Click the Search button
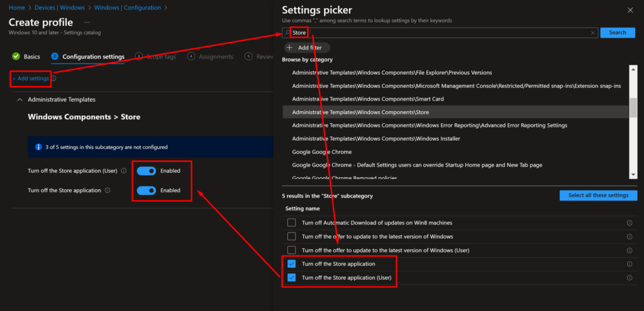The width and height of the screenshot is (644, 311). 618,33
